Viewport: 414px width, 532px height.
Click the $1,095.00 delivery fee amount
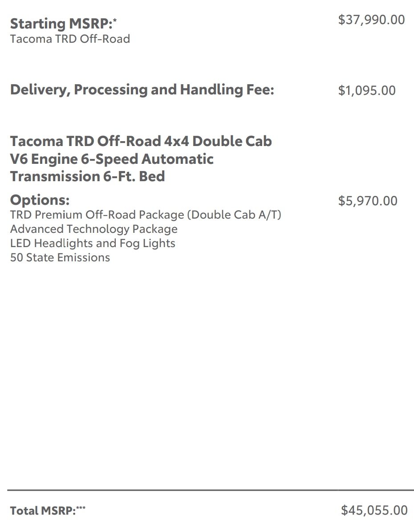pos(367,90)
